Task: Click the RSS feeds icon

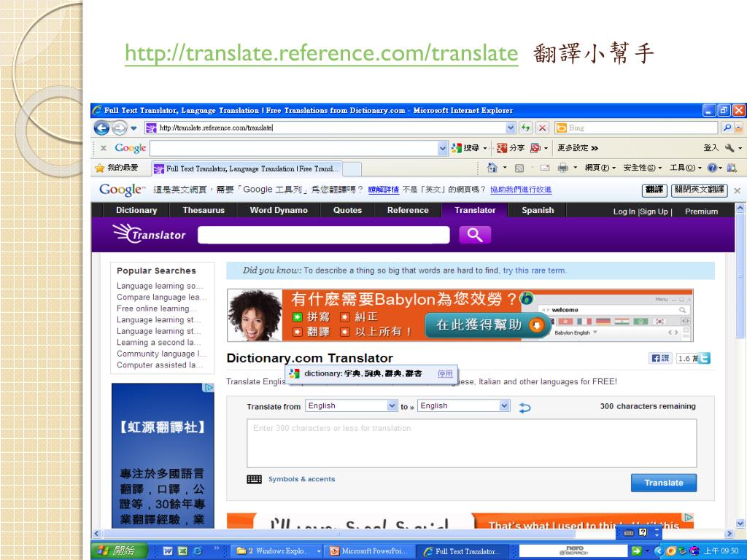Action: pyautogui.click(x=519, y=168)
